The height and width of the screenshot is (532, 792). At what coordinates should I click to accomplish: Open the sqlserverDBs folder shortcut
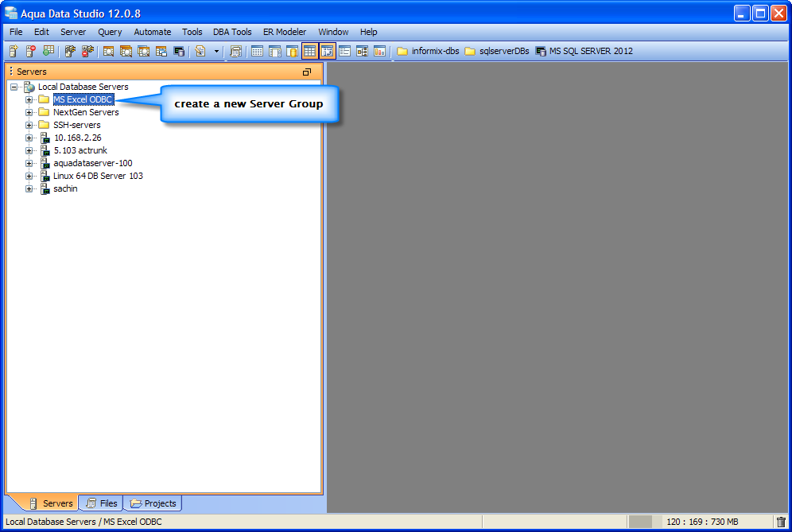(497, 51)
